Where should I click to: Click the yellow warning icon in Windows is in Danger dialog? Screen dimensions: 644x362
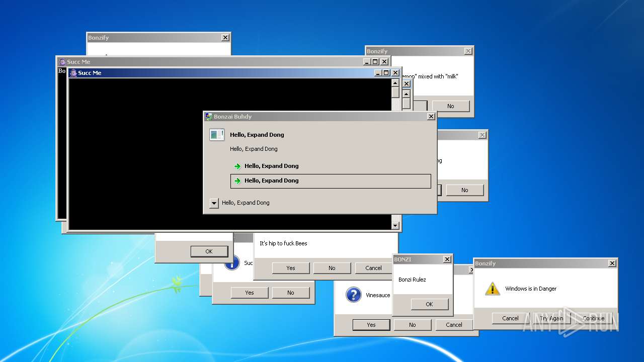tap(493, 289)
